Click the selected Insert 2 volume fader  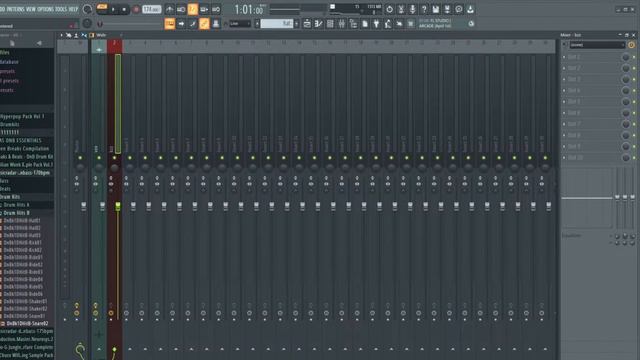[x=118, y=207]
